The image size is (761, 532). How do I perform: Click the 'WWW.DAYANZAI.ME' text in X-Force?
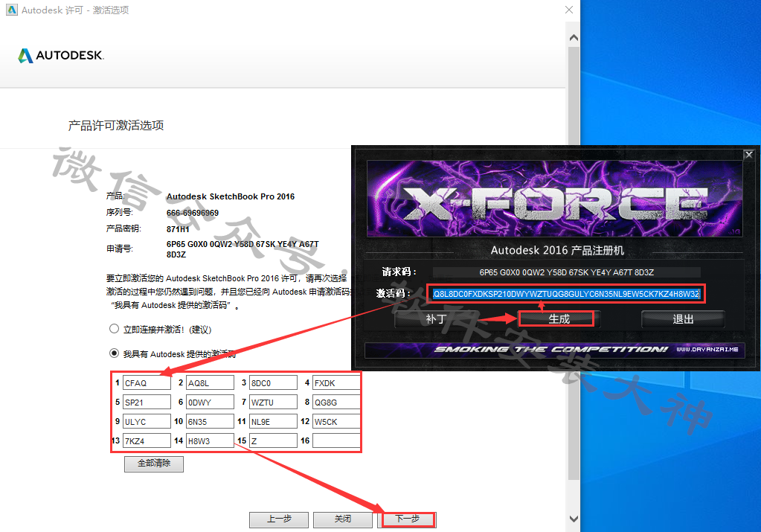point(707,350)
